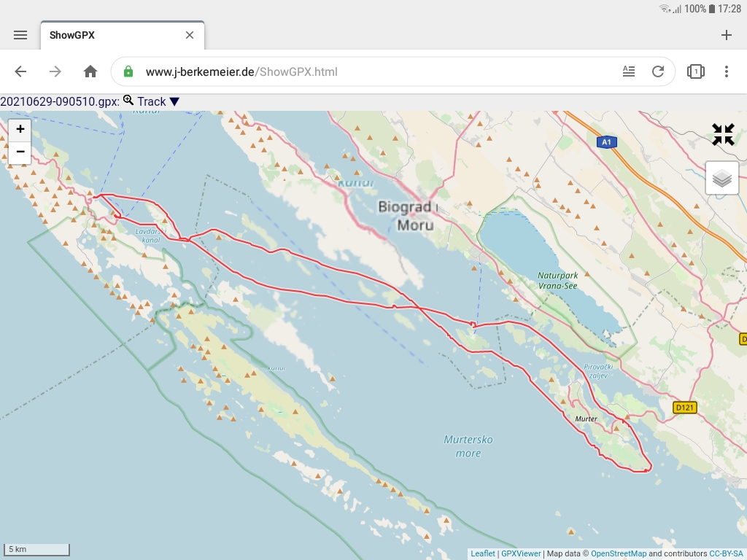Switch to the ShowGPX tab
747x560 pixels.
[x=109, y=35]
